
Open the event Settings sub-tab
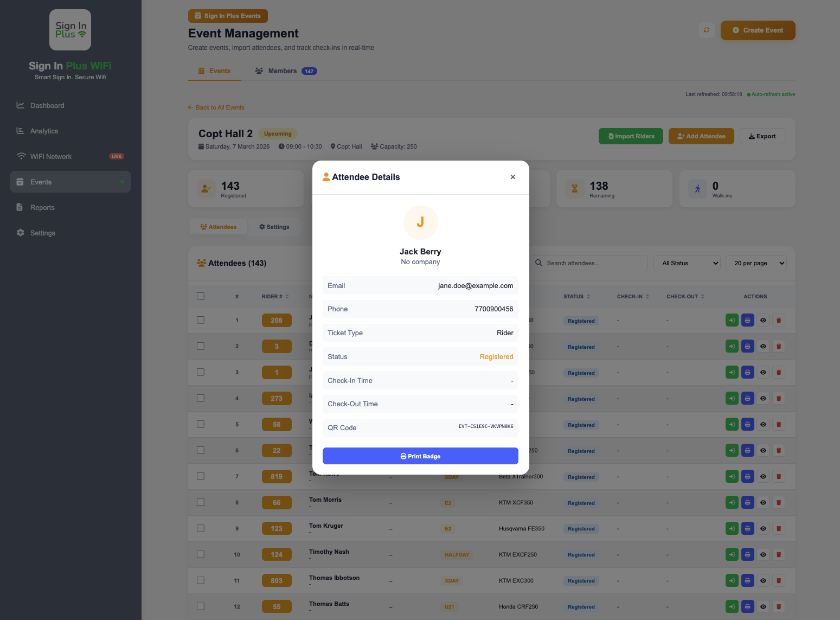click(x=274, y=227)
